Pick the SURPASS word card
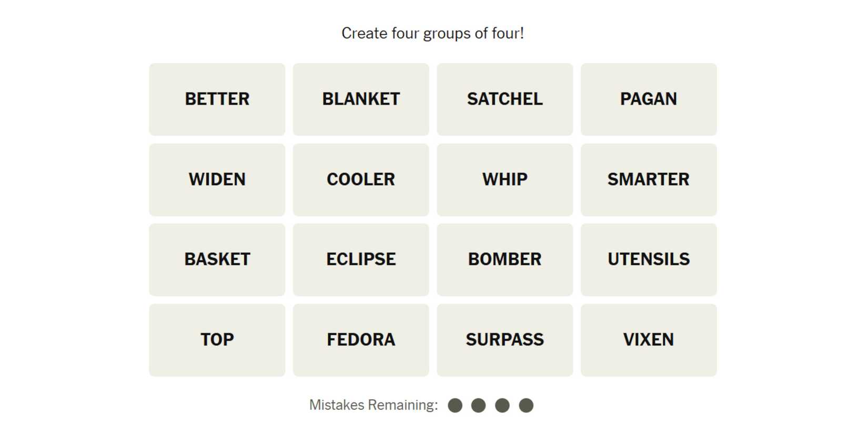 (504, 340)
